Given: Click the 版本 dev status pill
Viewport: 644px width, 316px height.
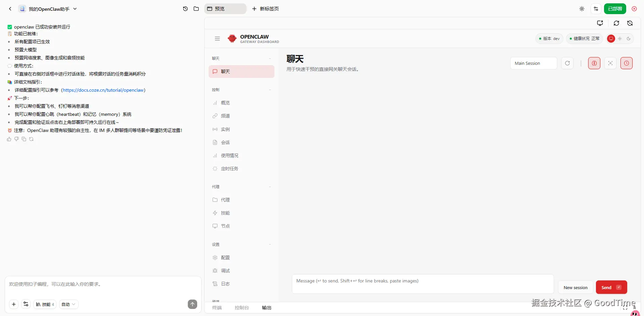Looking at the screenshot, I should 549,39.
